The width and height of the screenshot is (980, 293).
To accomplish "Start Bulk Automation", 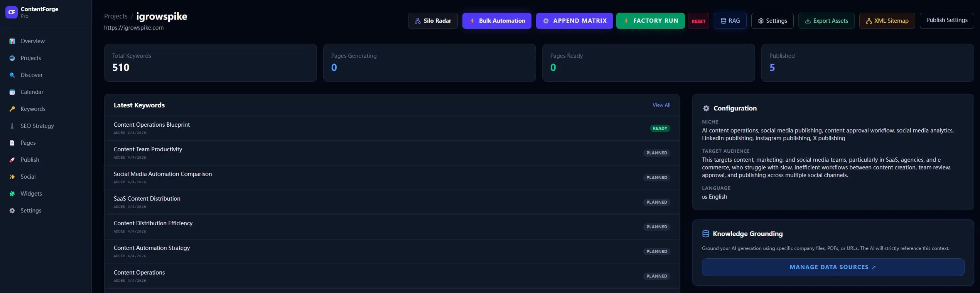I will click(x=497, y=21).
